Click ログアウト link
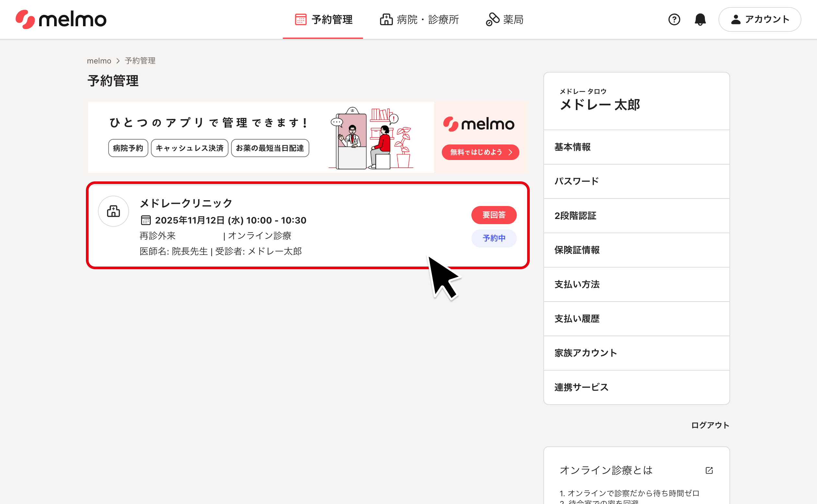The width and height of the screenshot is (817, 504). [x=710, y=425]
